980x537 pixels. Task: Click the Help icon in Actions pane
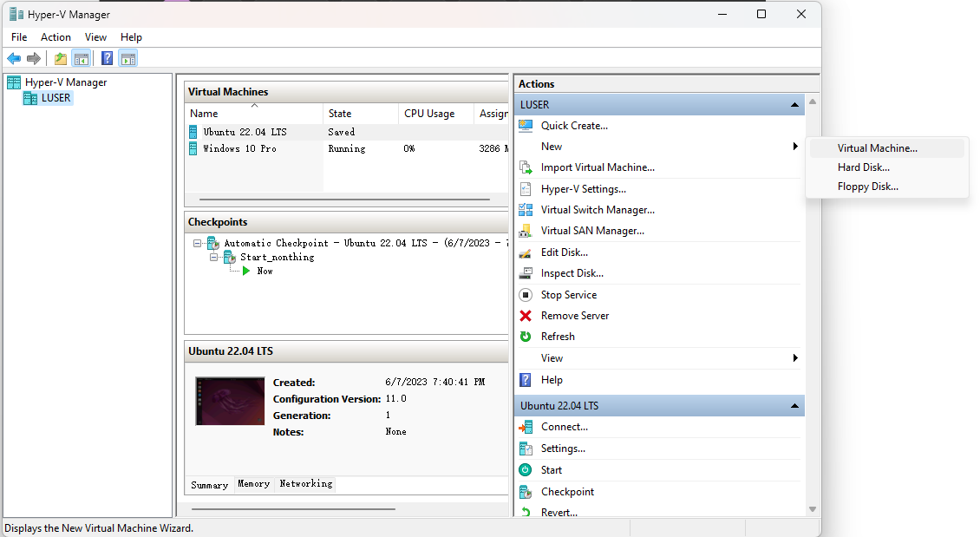tap(526, 380)
